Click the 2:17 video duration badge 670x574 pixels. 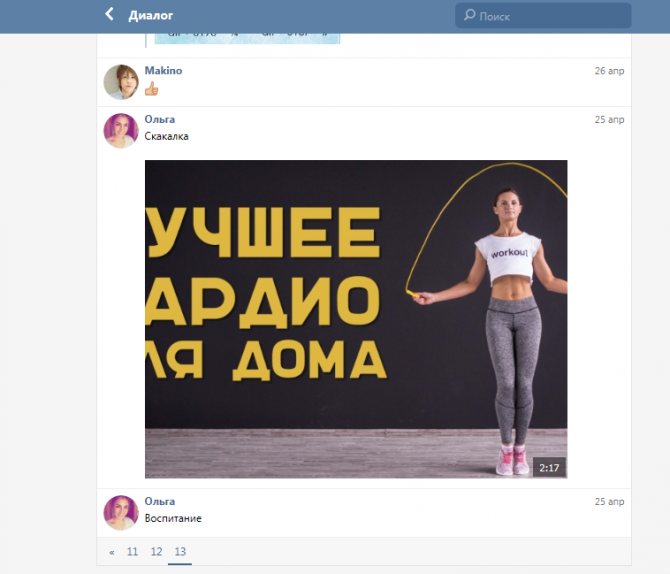549,468
